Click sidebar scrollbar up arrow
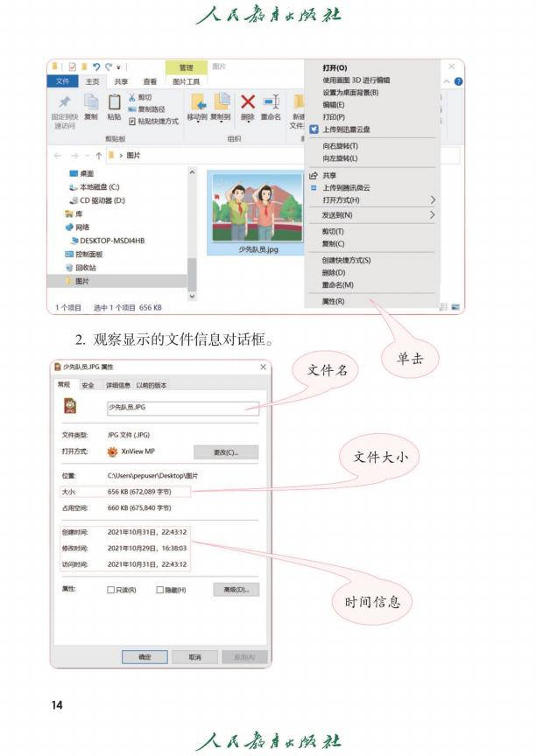The height and width of the screenshot is (756, 536). coord(192,172)
